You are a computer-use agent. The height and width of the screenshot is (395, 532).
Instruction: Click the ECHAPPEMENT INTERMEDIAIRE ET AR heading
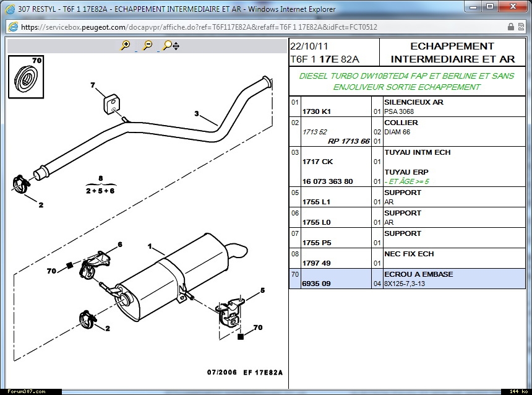pos(453,52)
